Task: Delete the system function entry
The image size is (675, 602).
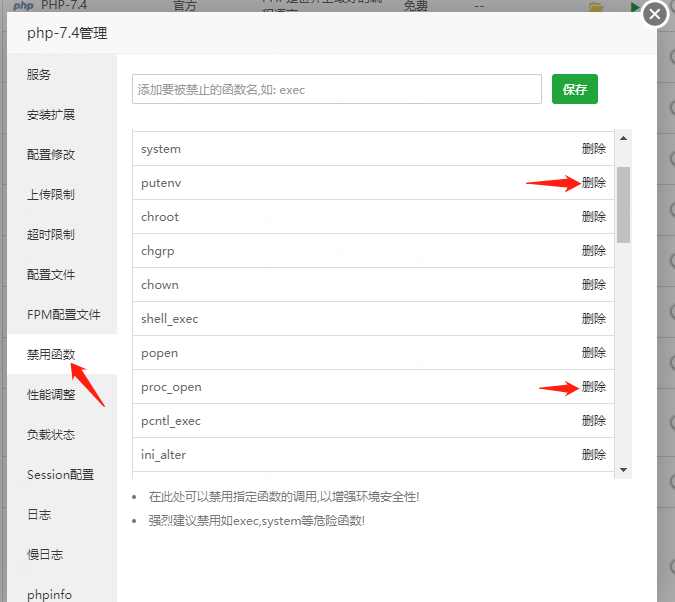Action: tap(593, 149)
